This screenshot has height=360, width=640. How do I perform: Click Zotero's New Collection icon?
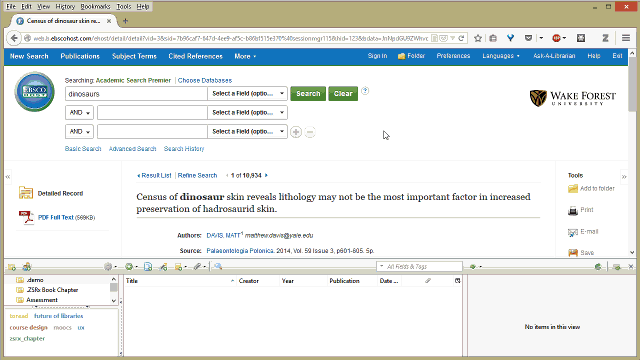pos(12,267)
